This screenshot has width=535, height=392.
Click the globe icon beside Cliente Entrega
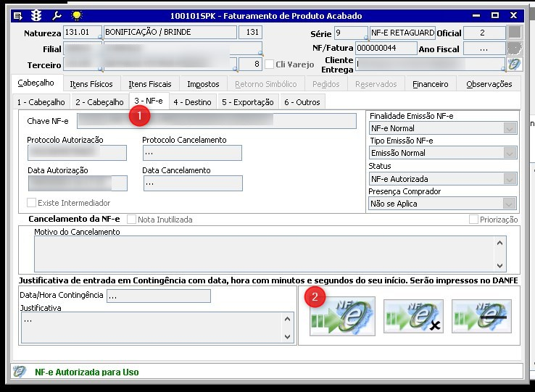tap(514, 64)
